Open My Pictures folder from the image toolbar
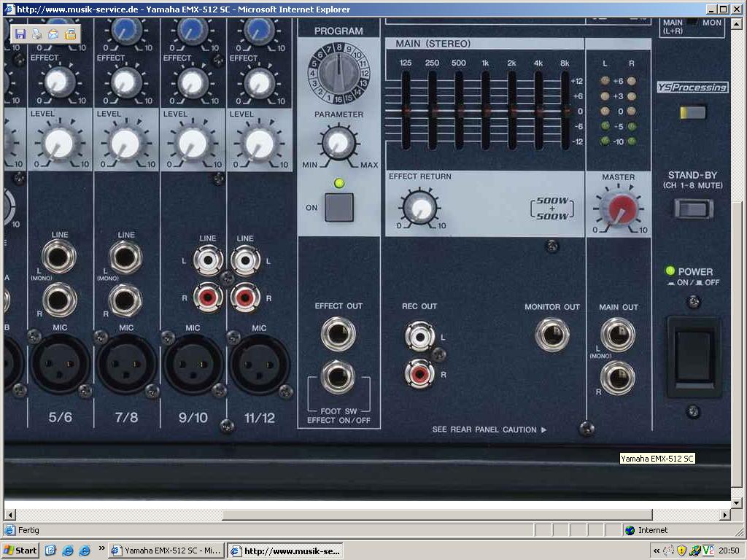 (x=71, y=34)
